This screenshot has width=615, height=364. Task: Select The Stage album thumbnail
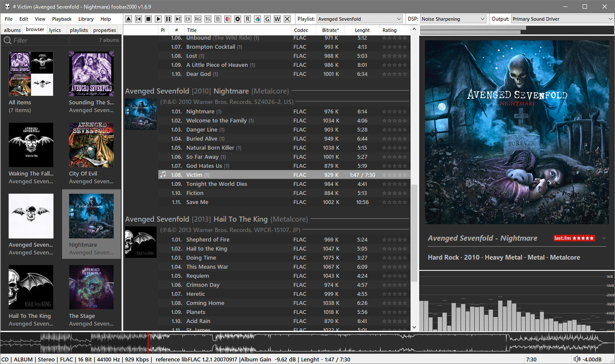pos(91,287)
